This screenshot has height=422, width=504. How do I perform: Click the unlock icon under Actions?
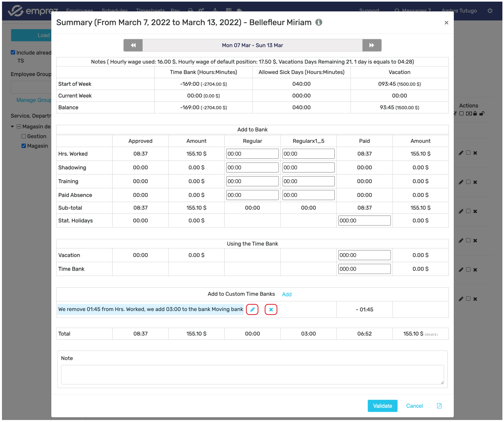click(x=482, y=114)
